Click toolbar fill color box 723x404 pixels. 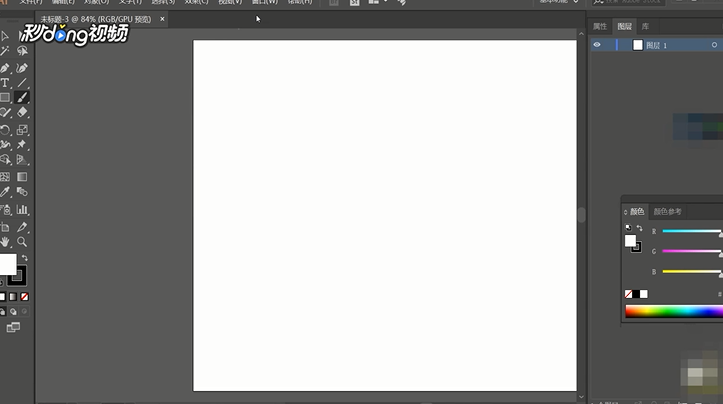point(7,264)
